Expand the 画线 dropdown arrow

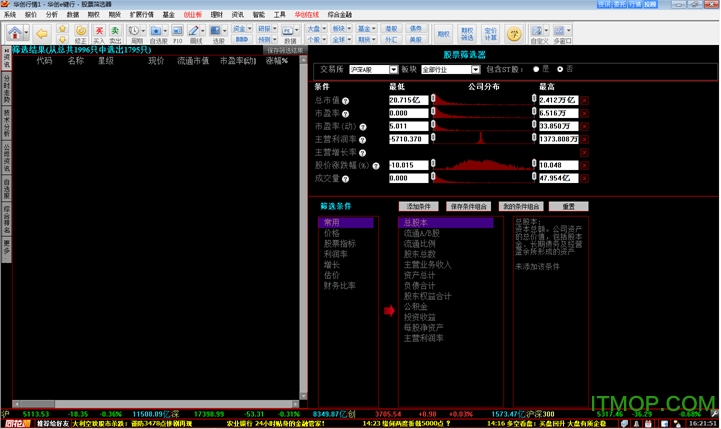(203, 31)
